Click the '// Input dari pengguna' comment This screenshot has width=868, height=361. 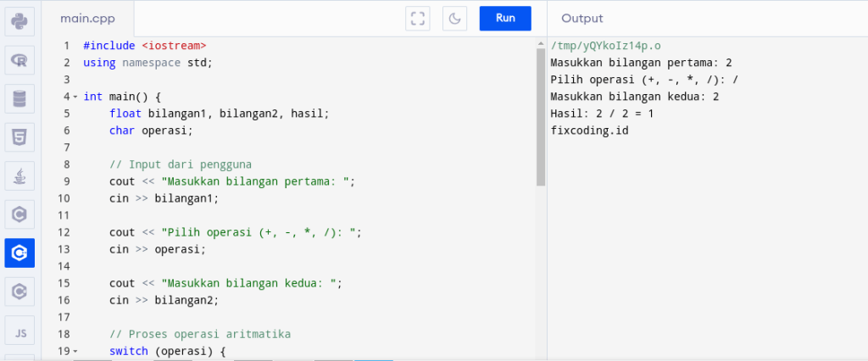tap(181, 164)
